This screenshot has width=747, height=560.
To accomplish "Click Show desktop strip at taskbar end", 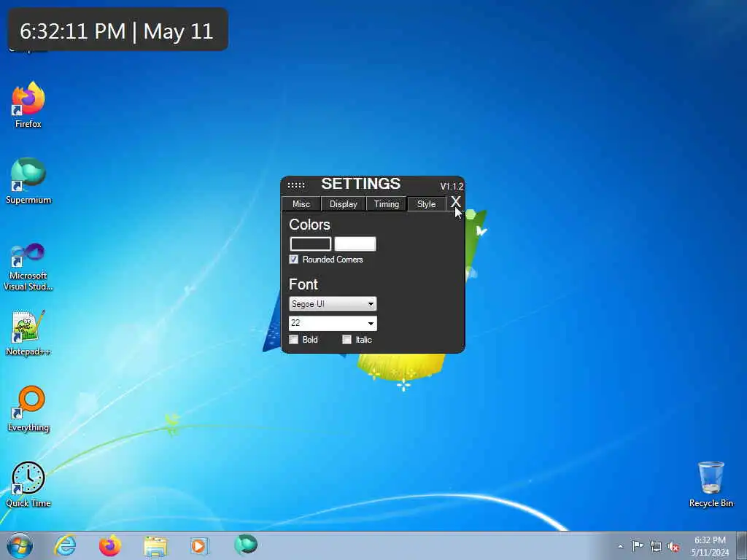I will click(x=742, y=545).
